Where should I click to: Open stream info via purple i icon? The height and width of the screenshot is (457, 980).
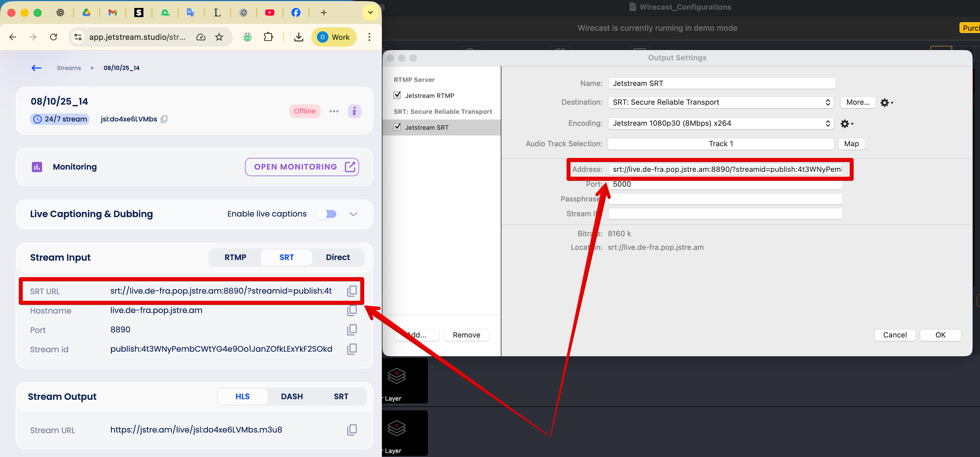point(354,111)
